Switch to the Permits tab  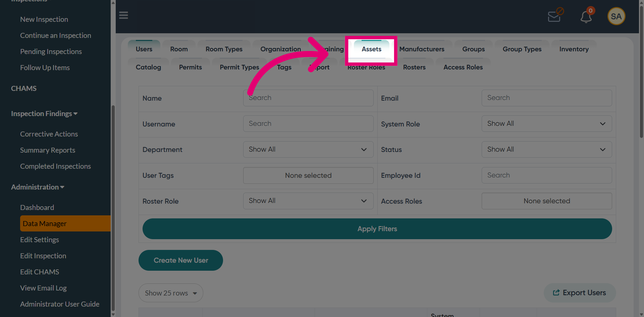point(190,67)
